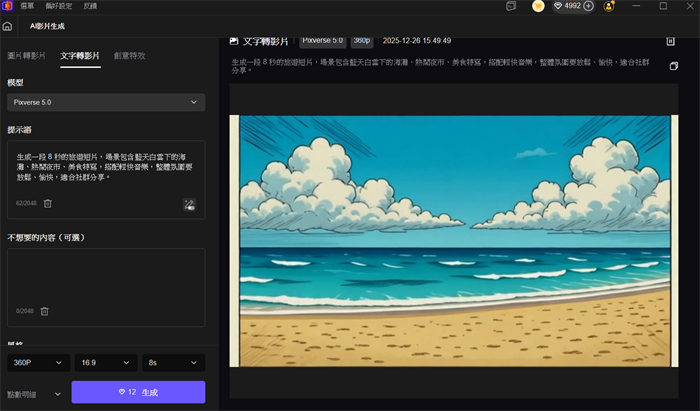Open the message center icon
700x411 pixels.
coord(511,6)
